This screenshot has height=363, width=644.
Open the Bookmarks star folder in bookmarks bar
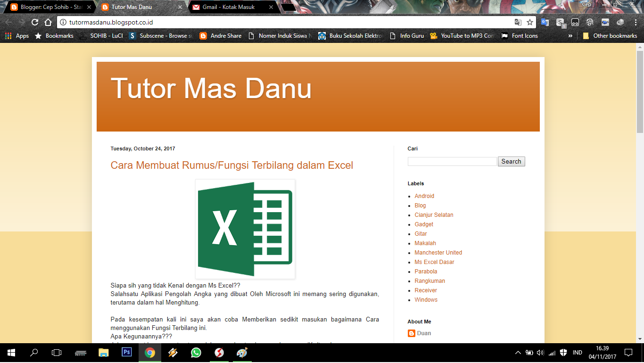click(x=54, y=36)
